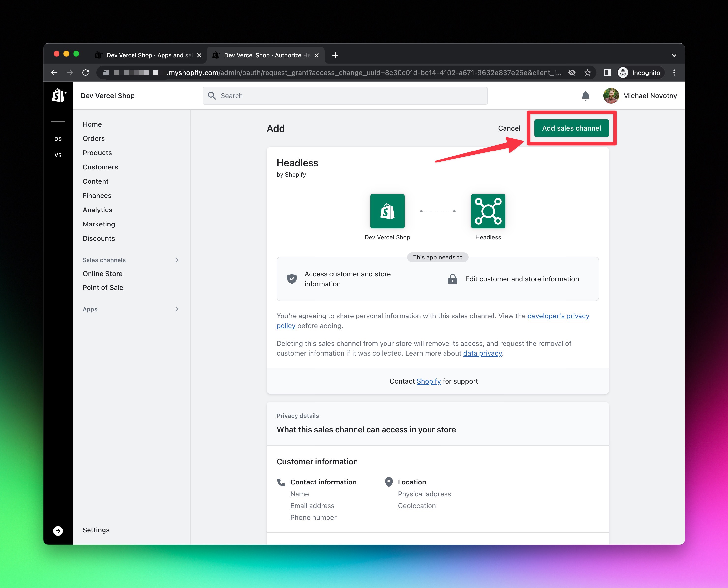
Task: Cancel adding the sales channel
Action: 509,128
